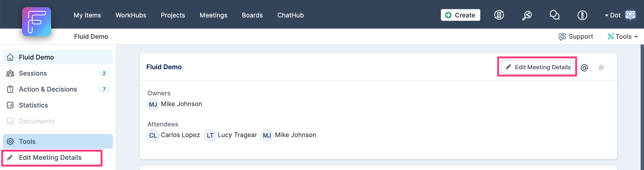
Task: Open the search and share magnifier icon
Action: (527, 15)
